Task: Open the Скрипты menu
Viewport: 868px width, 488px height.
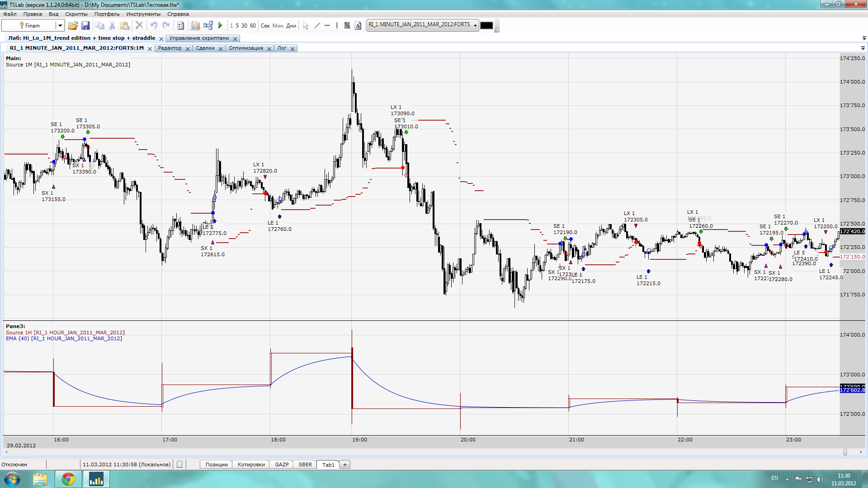Action: tap(76, 14)
